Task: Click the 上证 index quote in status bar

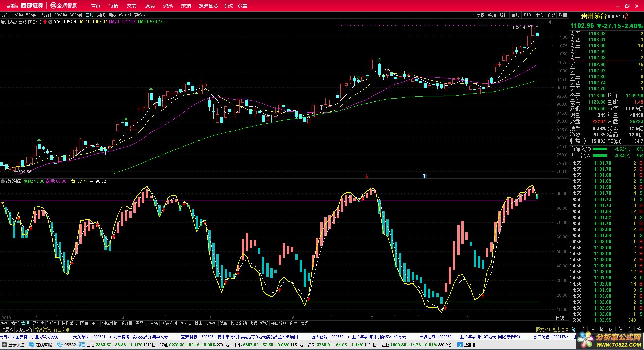Action: click(121, 345)
